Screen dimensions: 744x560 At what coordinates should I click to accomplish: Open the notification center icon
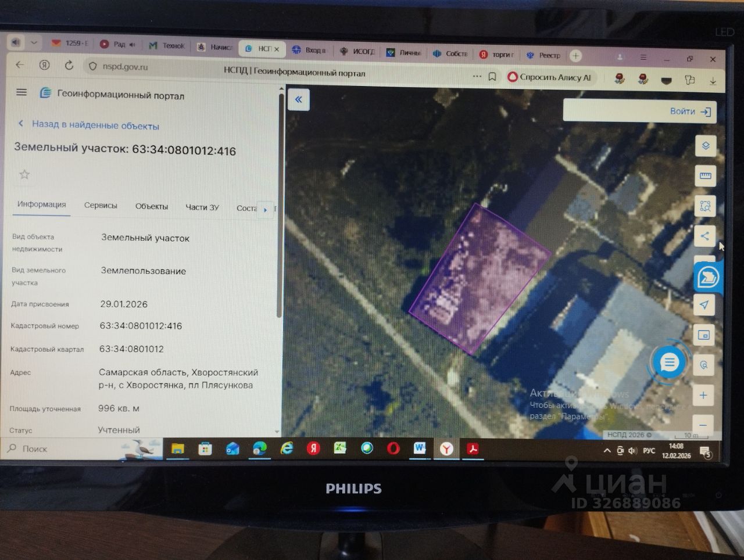(706, 452)
